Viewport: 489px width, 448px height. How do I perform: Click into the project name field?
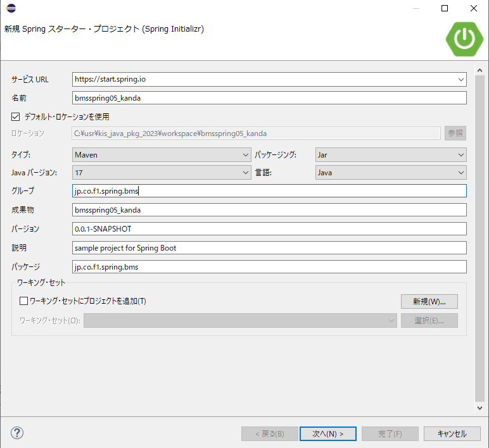click(269, 98)
